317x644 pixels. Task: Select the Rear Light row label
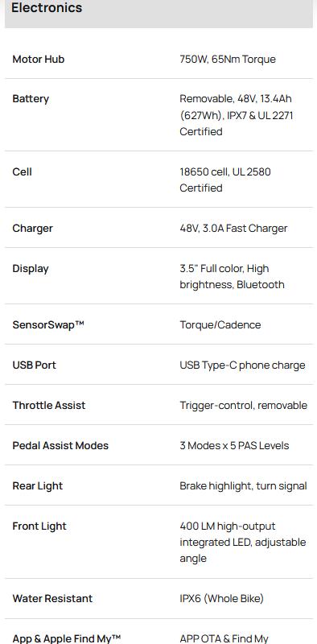(38, 486)
